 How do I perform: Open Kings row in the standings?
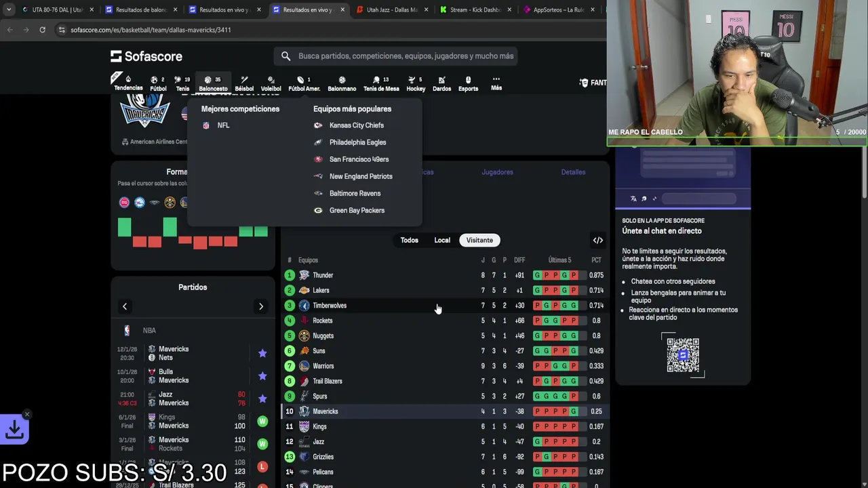[444, 426]
